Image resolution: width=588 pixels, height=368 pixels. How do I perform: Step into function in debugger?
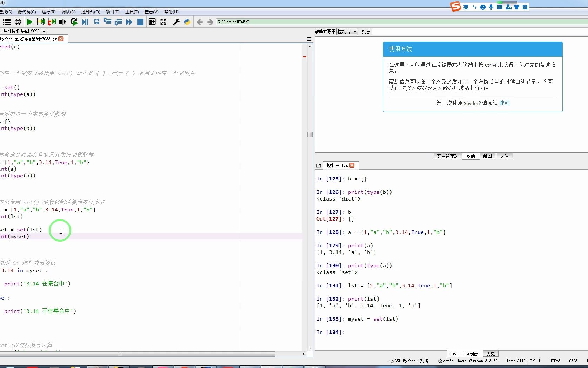pyautogui.click(x=107, y=22)
